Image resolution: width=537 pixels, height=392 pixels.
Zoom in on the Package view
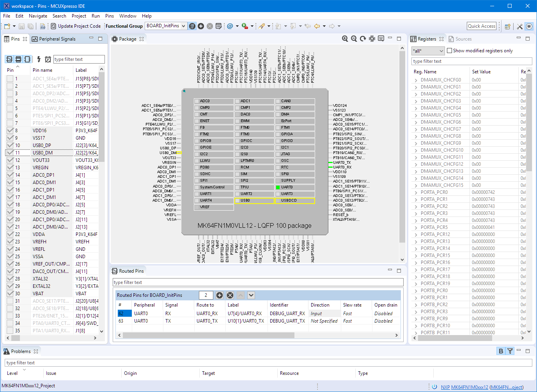pos(345,39)
